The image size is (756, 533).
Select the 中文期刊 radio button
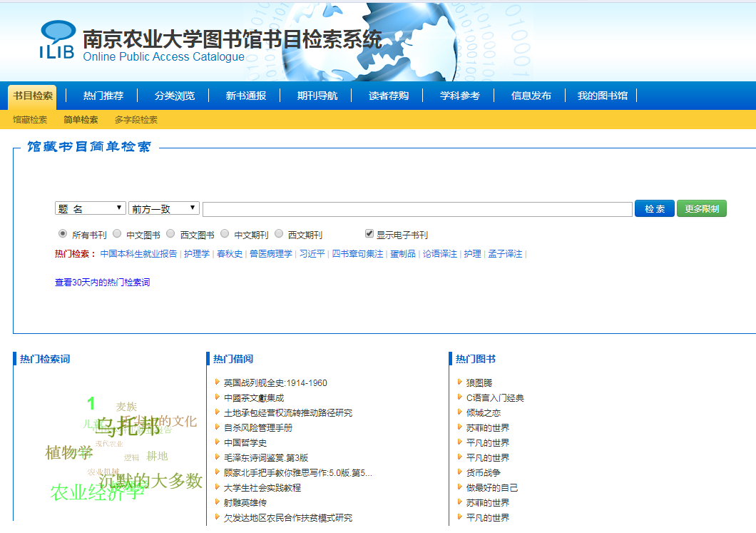tap(225, 234)
